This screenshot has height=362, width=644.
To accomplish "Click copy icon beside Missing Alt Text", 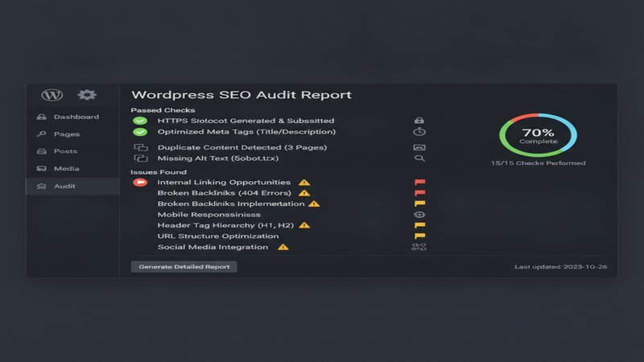I will 141,158.
